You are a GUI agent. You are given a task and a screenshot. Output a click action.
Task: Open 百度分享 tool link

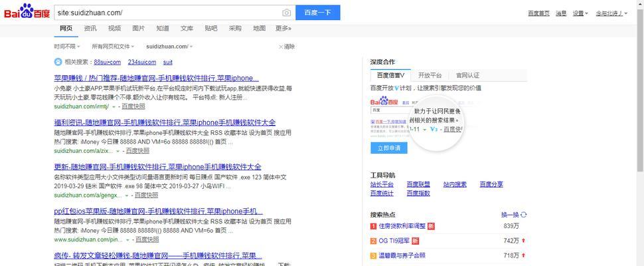tap(491, 184)
